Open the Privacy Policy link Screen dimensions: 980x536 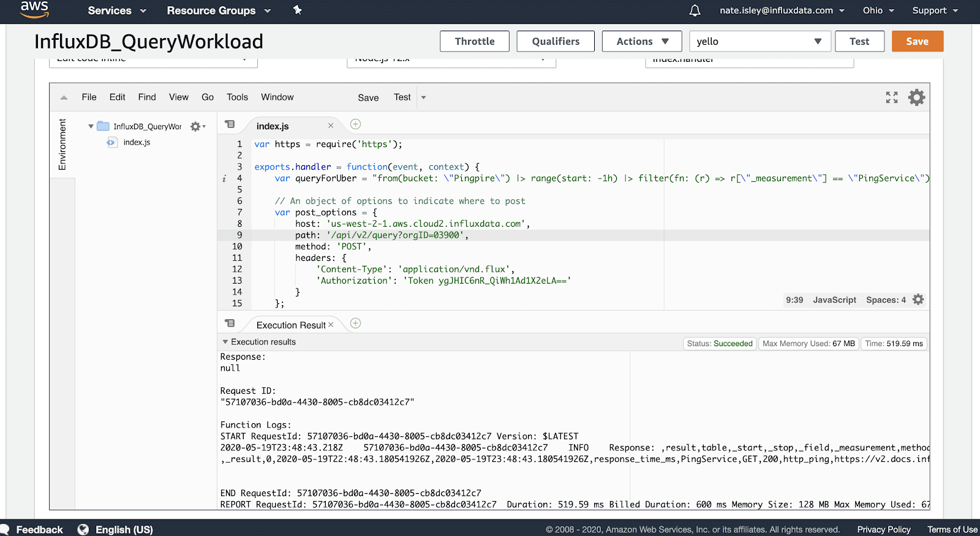click(x=884, y=529)
